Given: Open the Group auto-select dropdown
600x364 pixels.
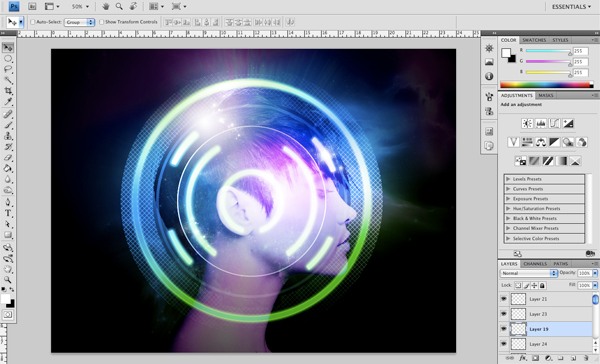Looking at the screenshot, I should click(x=79, y=22).
